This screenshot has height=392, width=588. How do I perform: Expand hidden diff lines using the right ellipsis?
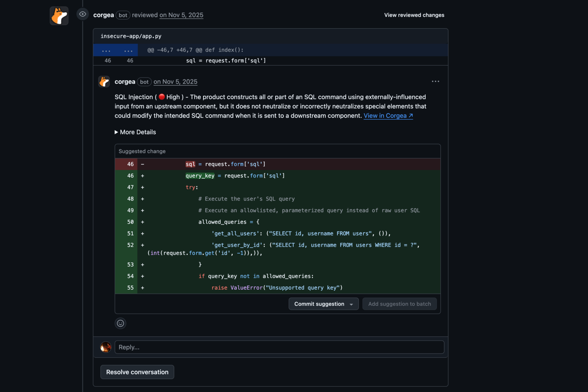(x=128, y=50)
